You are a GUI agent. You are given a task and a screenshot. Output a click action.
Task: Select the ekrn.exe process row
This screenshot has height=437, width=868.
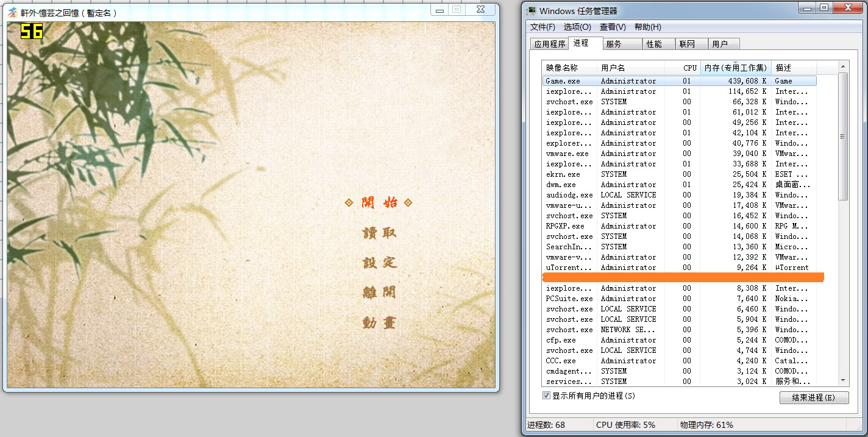679,174
